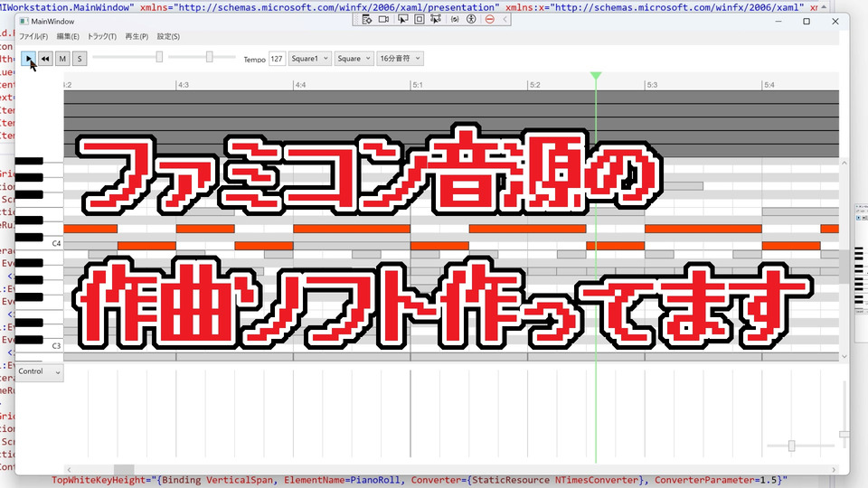This screenshot has height=488, width=868.
Task: Select the orange note starting at 5:3
Action: tap(703, 229)
